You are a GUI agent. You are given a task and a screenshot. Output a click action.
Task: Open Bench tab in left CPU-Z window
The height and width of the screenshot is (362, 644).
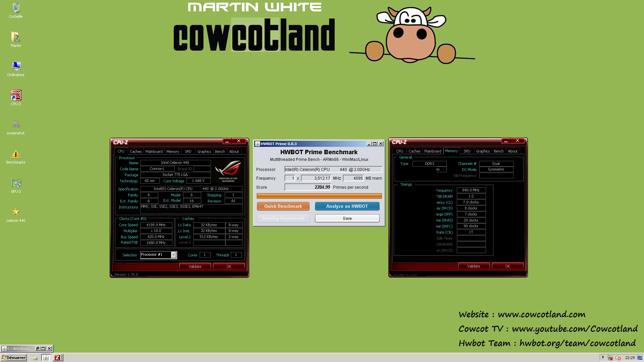(220, 152)
